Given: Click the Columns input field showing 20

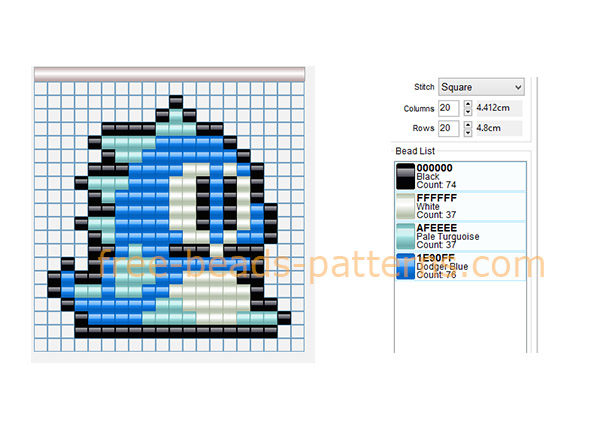Looking at the screenshot, I should pos(448,108).
